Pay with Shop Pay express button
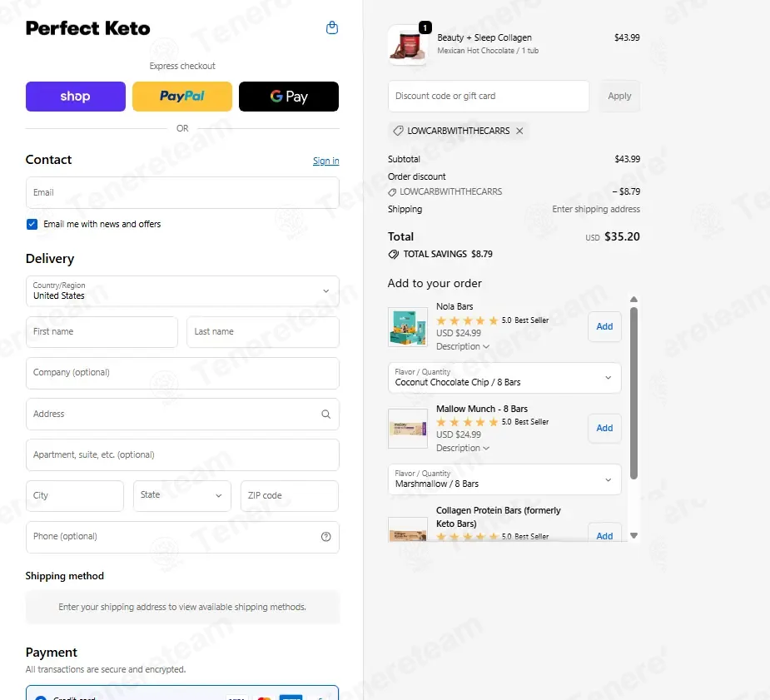Viewport: 770px width, 700px height. pyautogui.click(x=76, y=97)
